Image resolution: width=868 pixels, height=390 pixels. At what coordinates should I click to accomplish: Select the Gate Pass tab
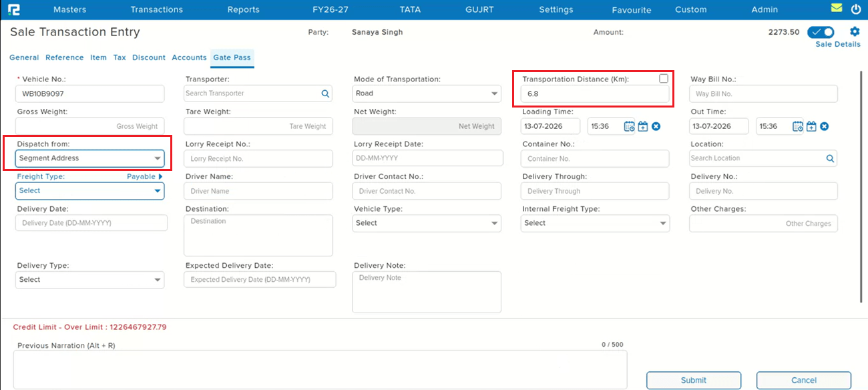click(232, 57)
